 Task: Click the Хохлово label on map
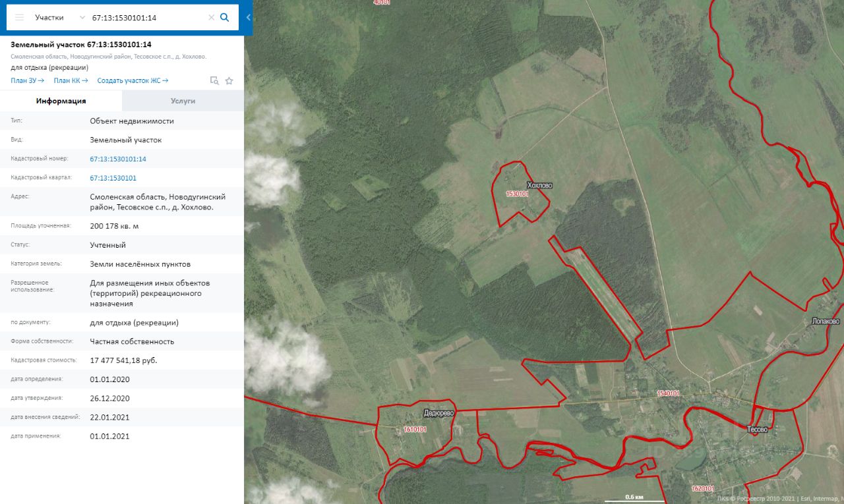[x=539, y=186]
